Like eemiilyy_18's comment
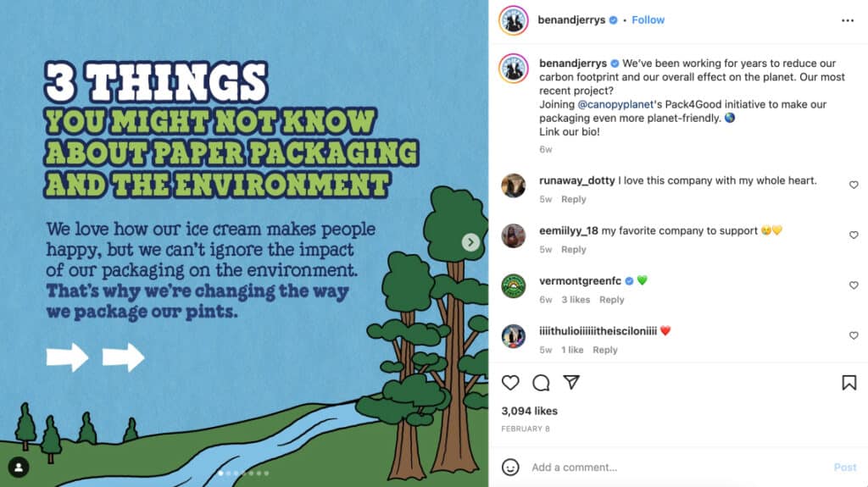This screenshot has height=487, width=868. point(854,235)
